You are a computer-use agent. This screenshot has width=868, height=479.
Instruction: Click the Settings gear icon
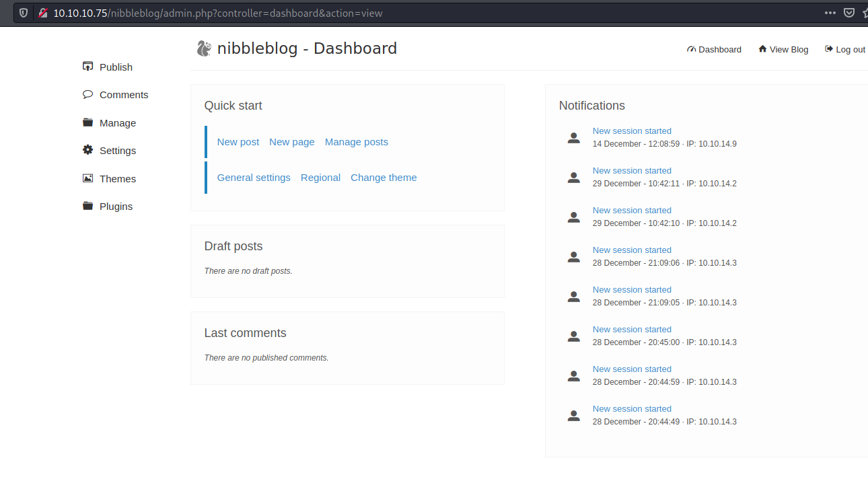click(87, 150)
